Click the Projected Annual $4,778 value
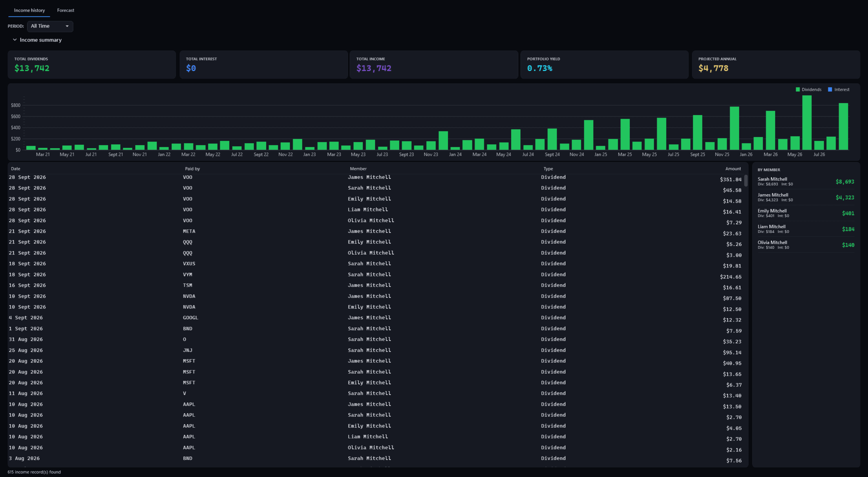 [x=713, y=68]
